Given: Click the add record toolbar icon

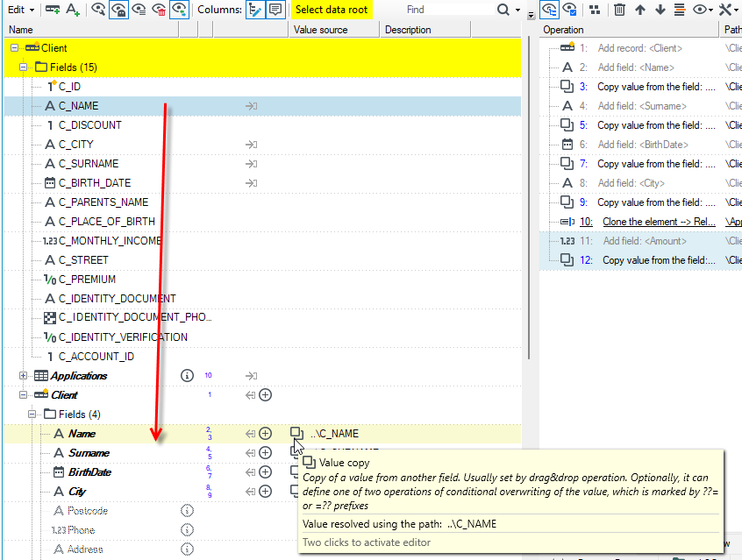Looking at the screenshot, I should click(53, 10).
